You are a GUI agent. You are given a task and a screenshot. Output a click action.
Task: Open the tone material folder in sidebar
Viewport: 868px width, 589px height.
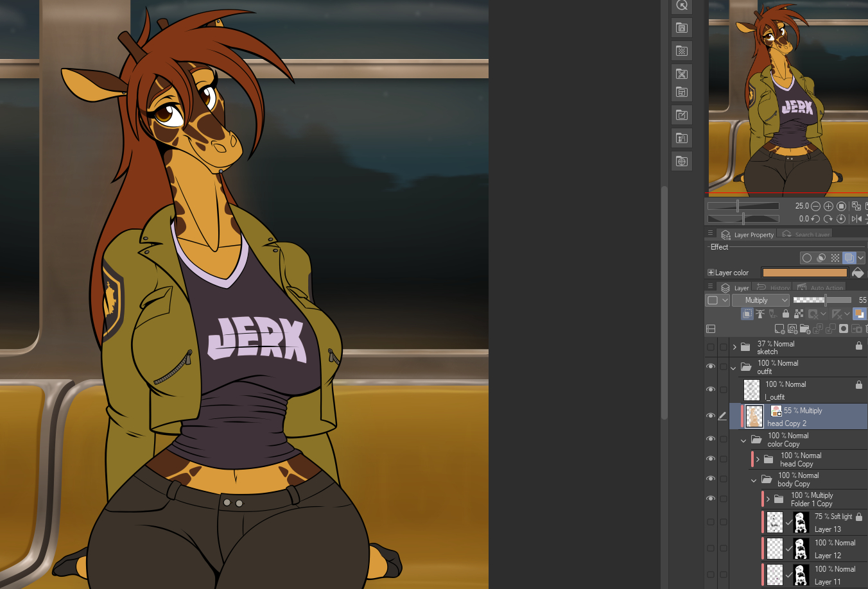click(x=682, y=51)
